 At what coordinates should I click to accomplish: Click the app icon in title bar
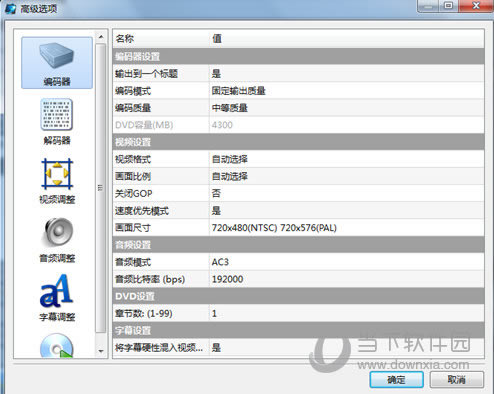pyautogui.click(x=10, y=8)
